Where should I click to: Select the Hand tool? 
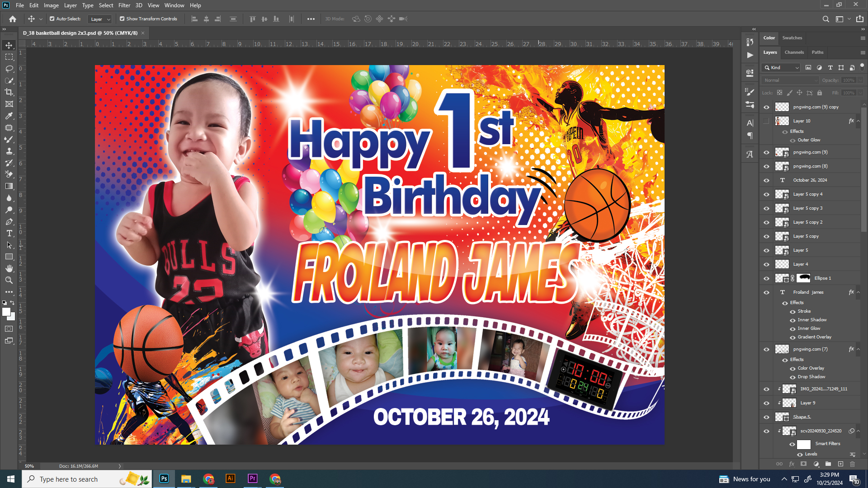(x=9, y=268)
